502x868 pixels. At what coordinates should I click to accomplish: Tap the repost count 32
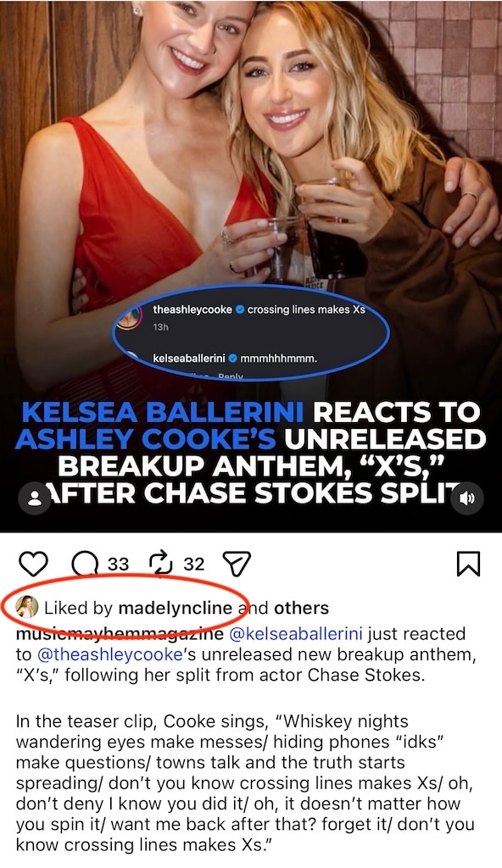194,564
